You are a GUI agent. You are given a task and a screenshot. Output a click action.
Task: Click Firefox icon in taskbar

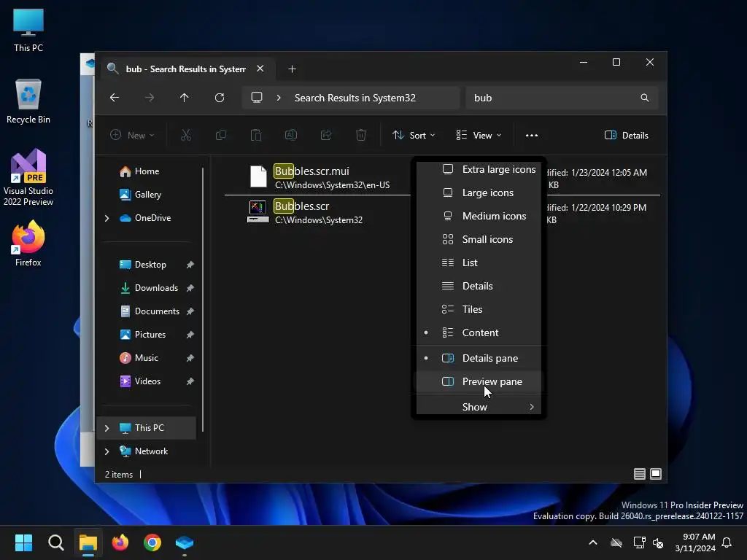coord(120,542)
